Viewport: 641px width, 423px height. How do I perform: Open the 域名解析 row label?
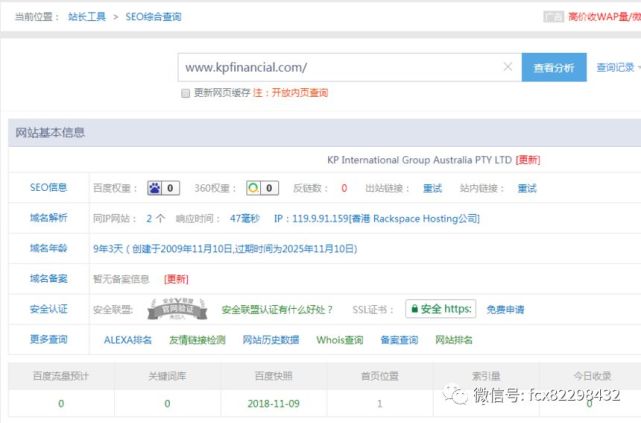pyautogui.click(x=48, y=218)
